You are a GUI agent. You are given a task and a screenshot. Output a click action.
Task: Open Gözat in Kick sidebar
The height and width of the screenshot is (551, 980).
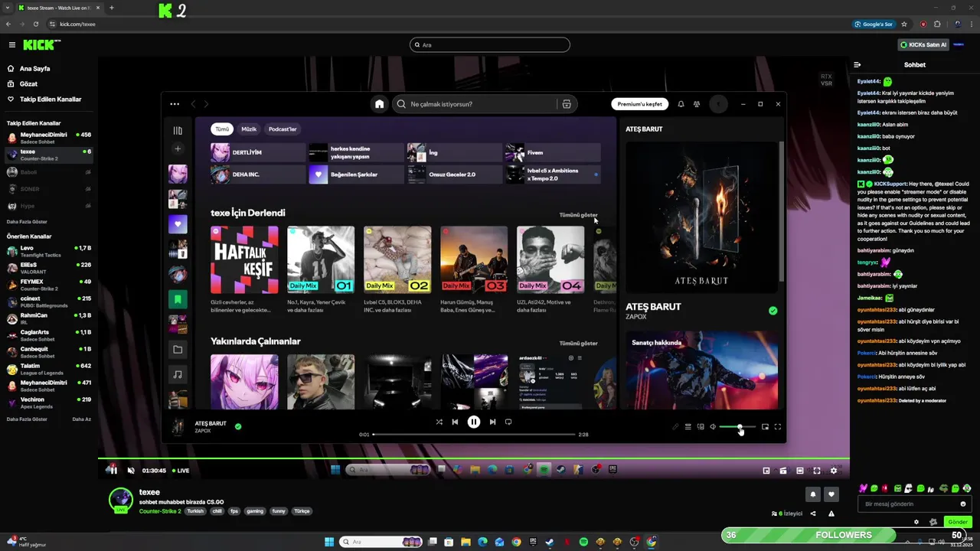pyautogui.click(x=28, y=84)
